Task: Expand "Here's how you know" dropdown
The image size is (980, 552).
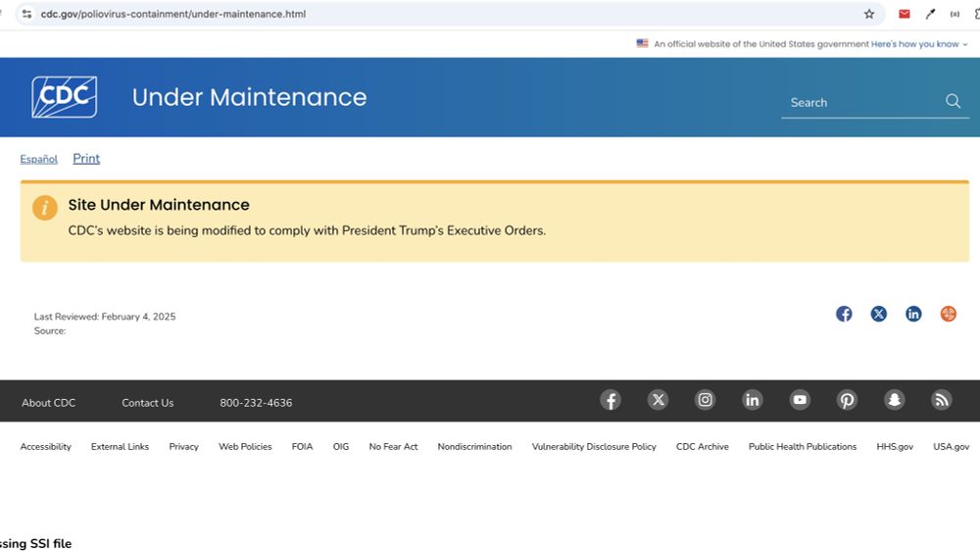Action: click(x=919, y=44)
